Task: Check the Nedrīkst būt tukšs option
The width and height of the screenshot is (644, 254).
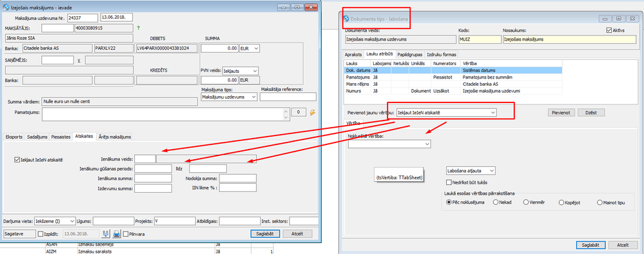Action: (449, 182)
